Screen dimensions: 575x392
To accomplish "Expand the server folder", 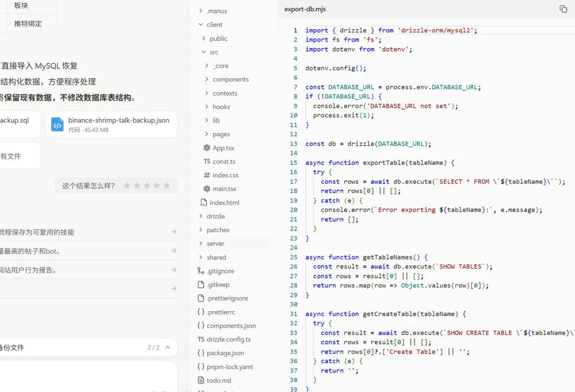I will coord(201,243).
